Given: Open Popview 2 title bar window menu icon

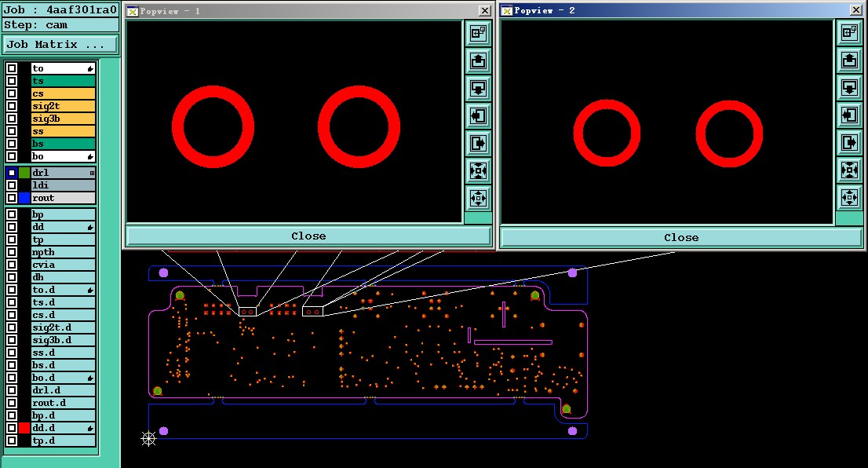Looking at the screenshot, I should [506, 10].
